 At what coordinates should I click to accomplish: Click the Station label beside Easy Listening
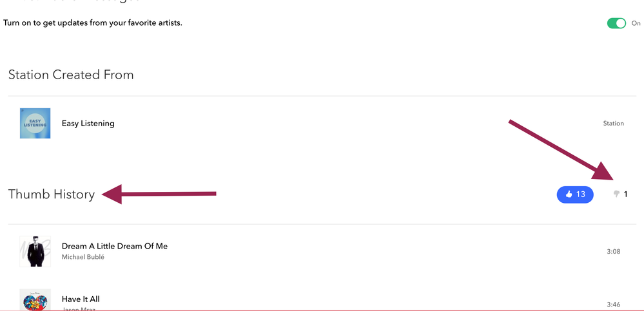tap(613, 123)
